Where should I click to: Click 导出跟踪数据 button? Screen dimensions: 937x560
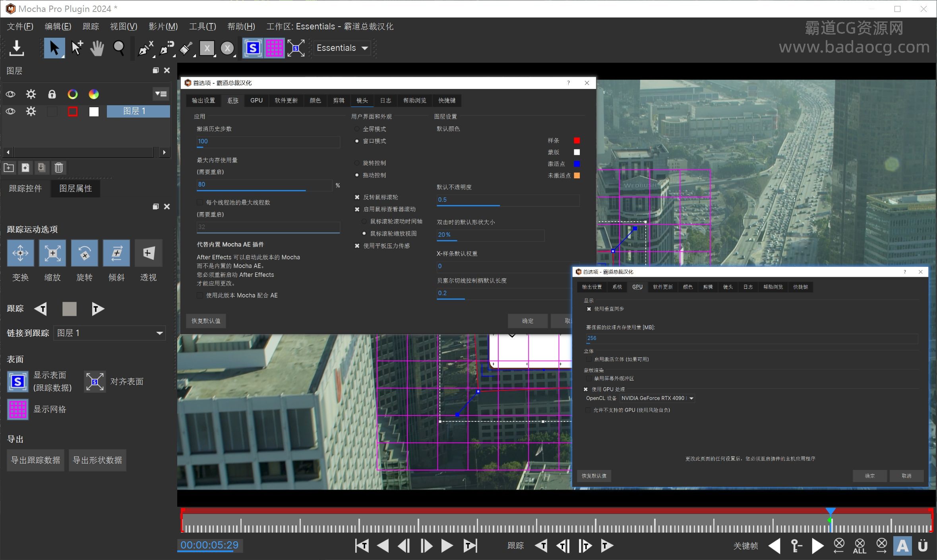[35, 460]
